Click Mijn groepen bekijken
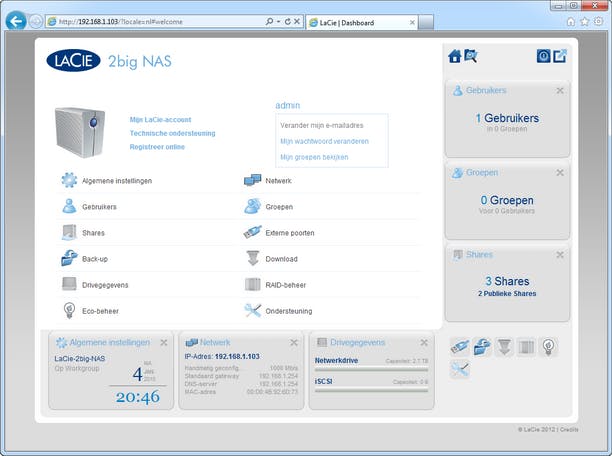The height and width of the screenshot is (456, 612). 314,157
